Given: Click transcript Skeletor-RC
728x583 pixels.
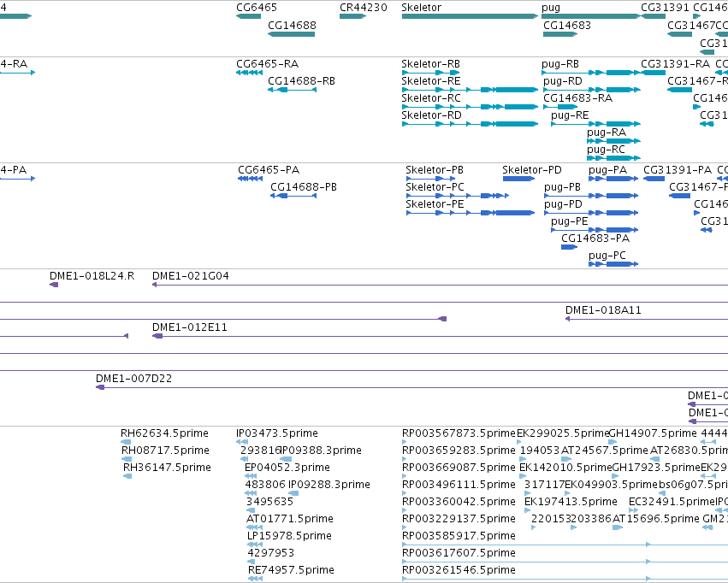Looking at the screenshot, I should point(470,107).
